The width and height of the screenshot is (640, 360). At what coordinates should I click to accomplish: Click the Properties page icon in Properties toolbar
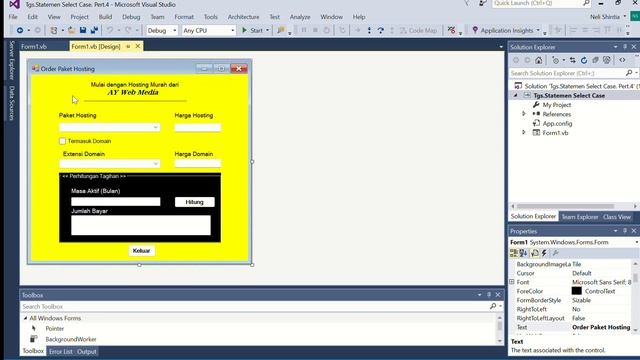click(x=535, y=253)
